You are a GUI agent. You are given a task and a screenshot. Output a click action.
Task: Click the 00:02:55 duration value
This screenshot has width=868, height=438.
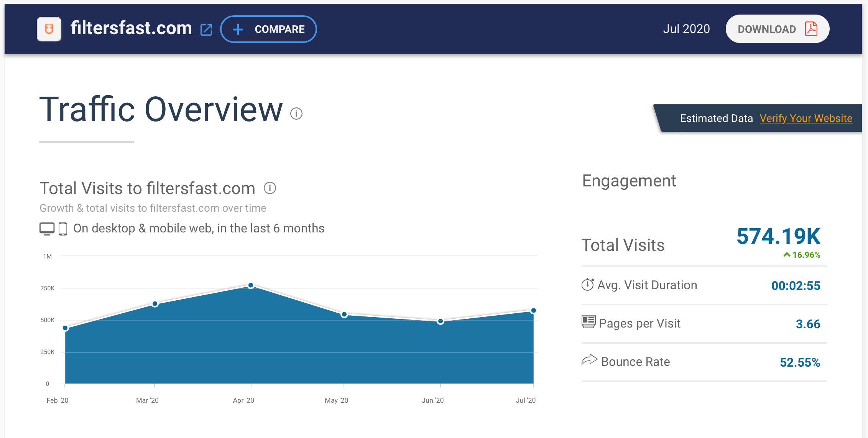(796, 286)
